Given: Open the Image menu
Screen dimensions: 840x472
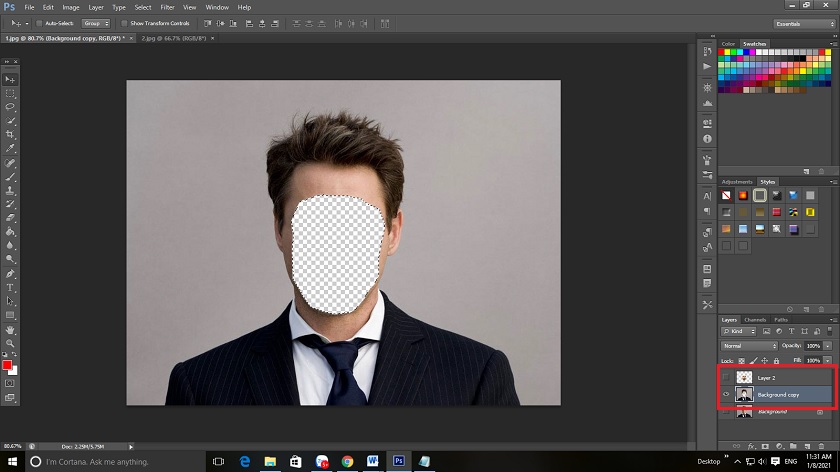Looking at the screenshot, I should (71, 8).
